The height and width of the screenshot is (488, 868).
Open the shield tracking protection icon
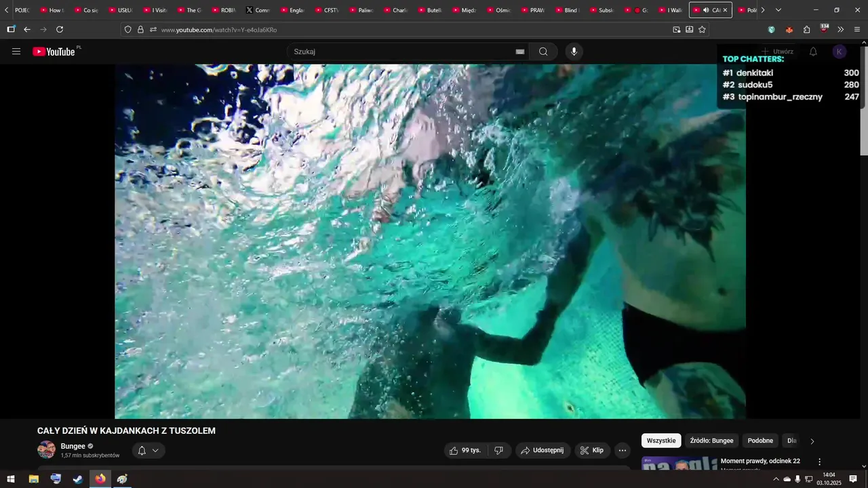click(127, 30)
